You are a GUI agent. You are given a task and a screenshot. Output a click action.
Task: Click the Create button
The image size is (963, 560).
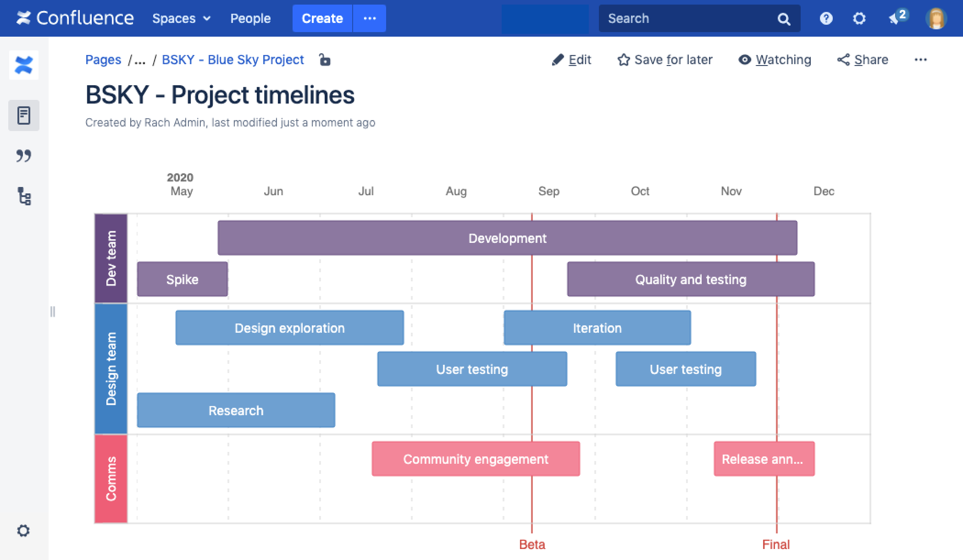(x=323, y=18)
